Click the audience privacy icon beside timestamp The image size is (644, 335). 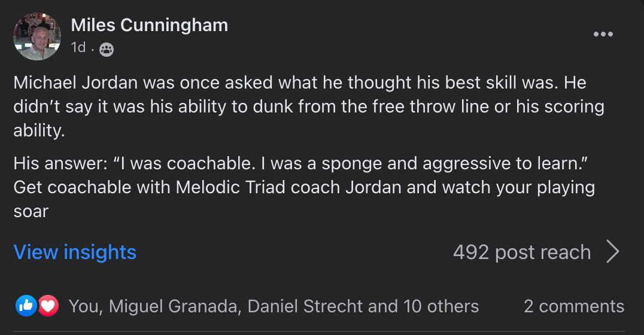[107, 49]
